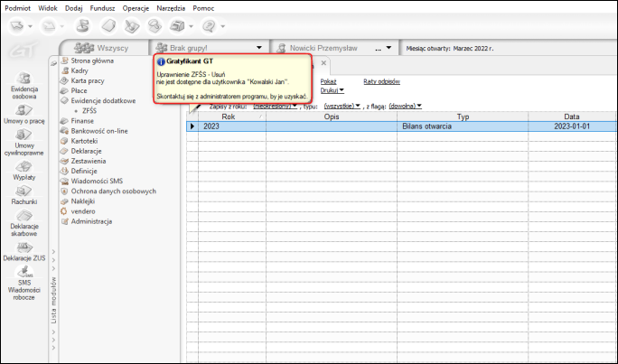Click the blank note toolbar icon
The width and height of the screenshot is (618, 364).
point(108,26)
